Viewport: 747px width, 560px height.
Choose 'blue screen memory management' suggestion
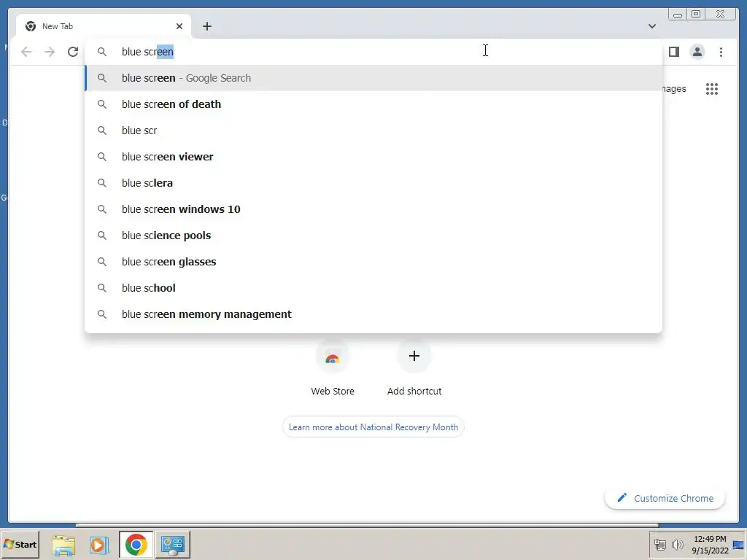pos(373,314)
